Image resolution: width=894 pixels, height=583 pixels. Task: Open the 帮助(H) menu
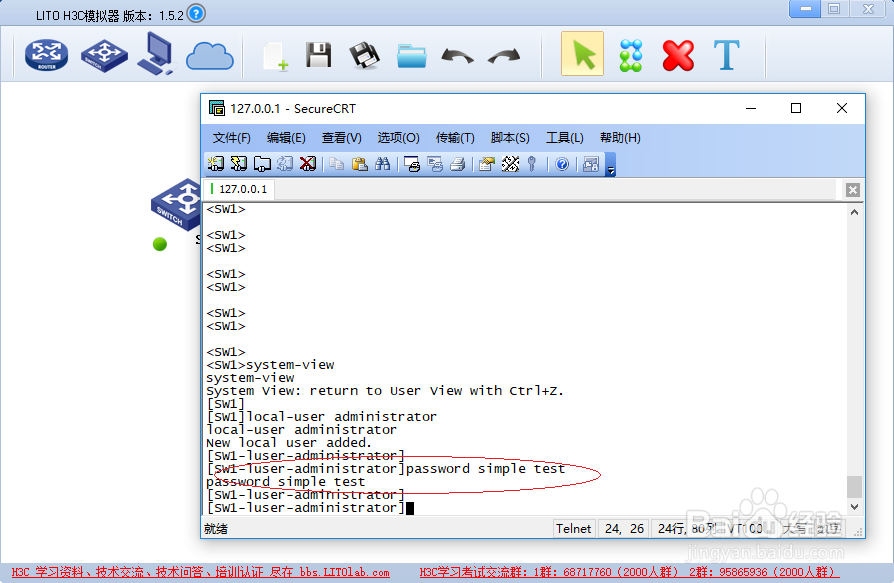(620, 137)
